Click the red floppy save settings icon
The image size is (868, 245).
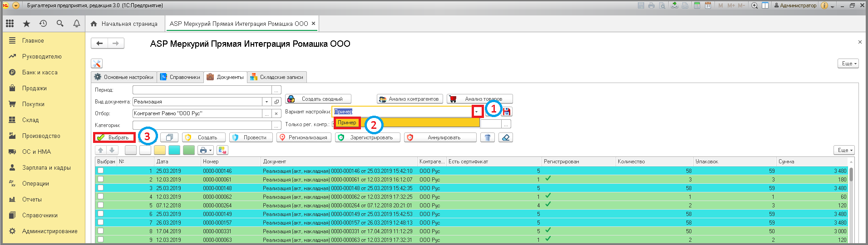click(507, 112)
